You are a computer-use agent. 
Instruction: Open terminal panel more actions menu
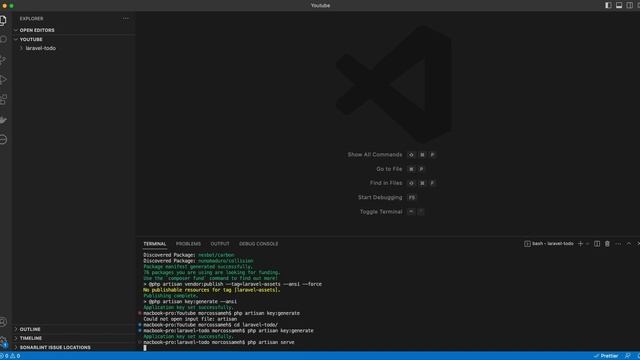(x=618, y=244)
